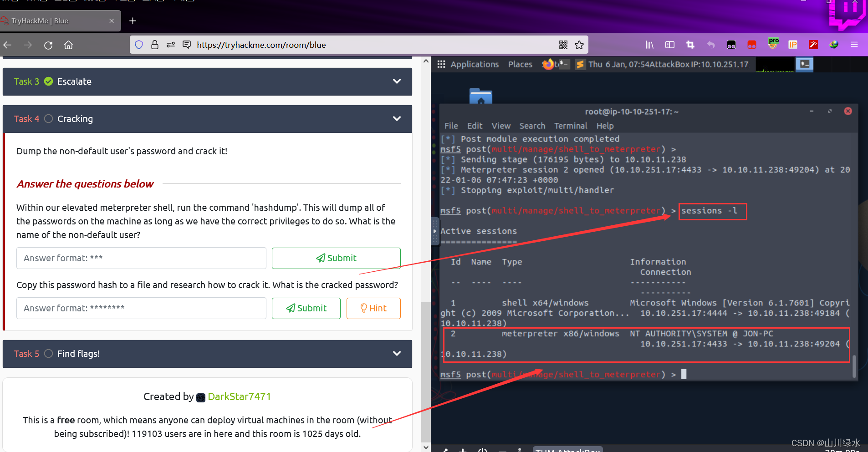This screenshot has width=868, height=452.
Task: Click the AttackBox CPU monitor graph
Action: pyautogui.click(x=775, y=64)
